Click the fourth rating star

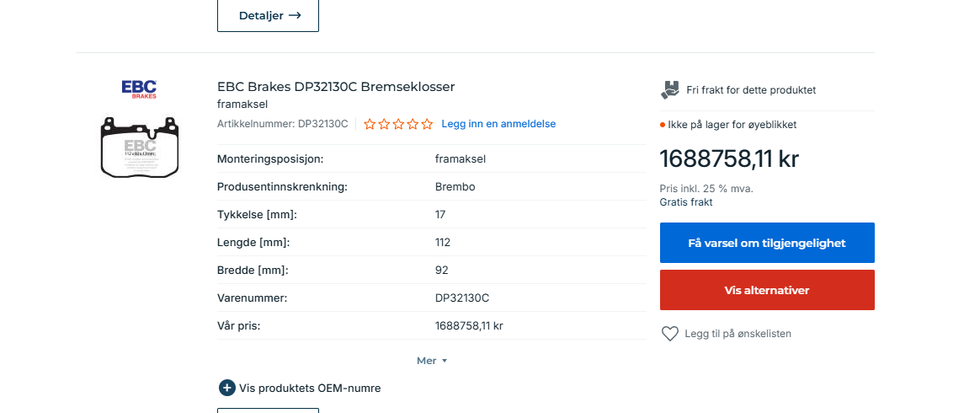tap(413, 124)
